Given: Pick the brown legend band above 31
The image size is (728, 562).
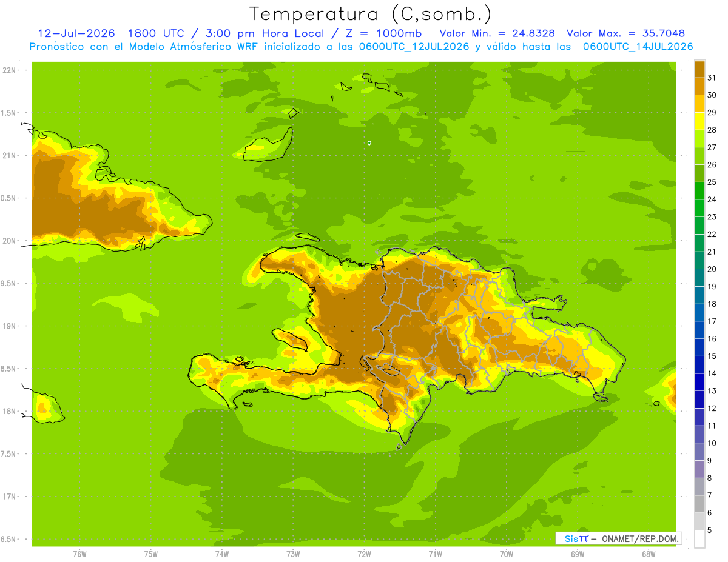Looking at the screenshot, I should 699,69.
